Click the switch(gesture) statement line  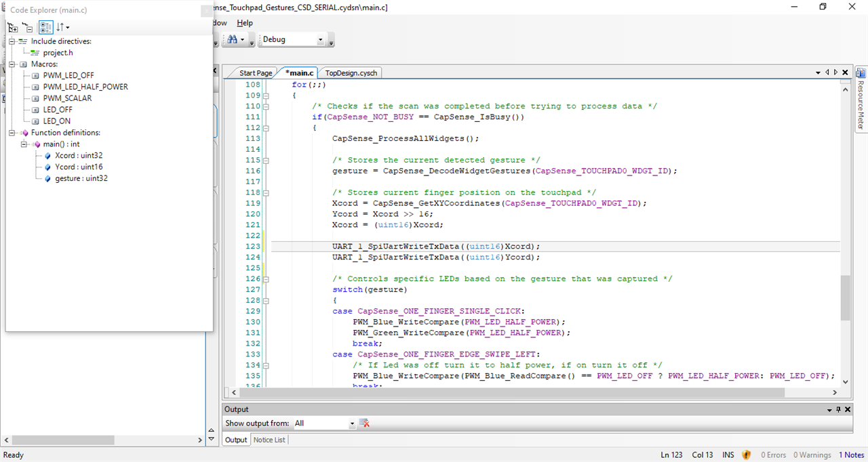[x=370, y=290]
